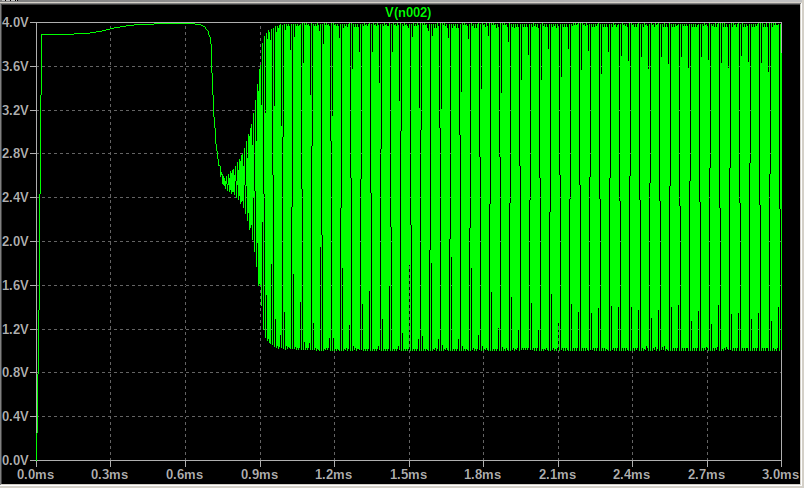Select the V(n002) trace label
804x488 pixels.
(x=408, y=13)
